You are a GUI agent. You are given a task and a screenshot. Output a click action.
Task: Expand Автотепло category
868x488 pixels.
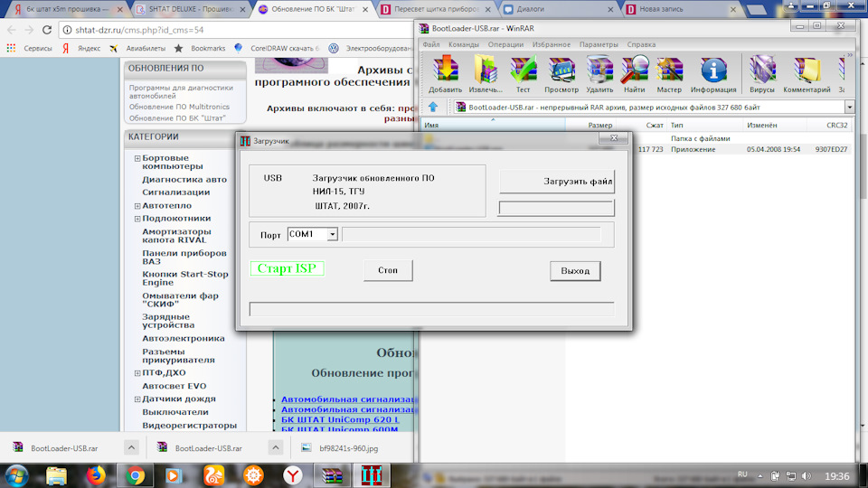click(137, 206)
